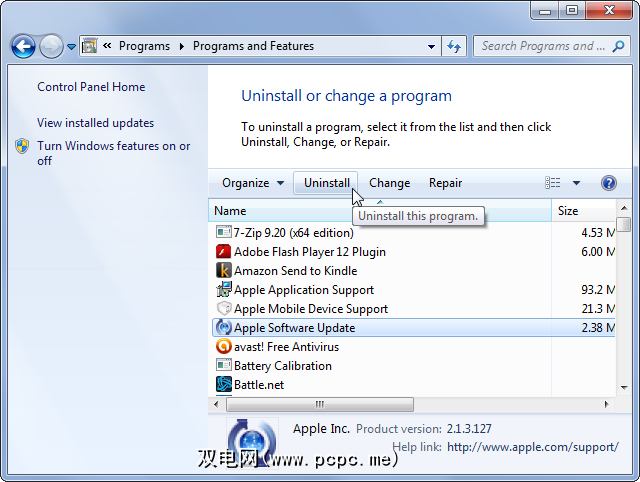The image size is (640, 482).
Task: Select Apple Application Support row
Action: tap(413, 290)
